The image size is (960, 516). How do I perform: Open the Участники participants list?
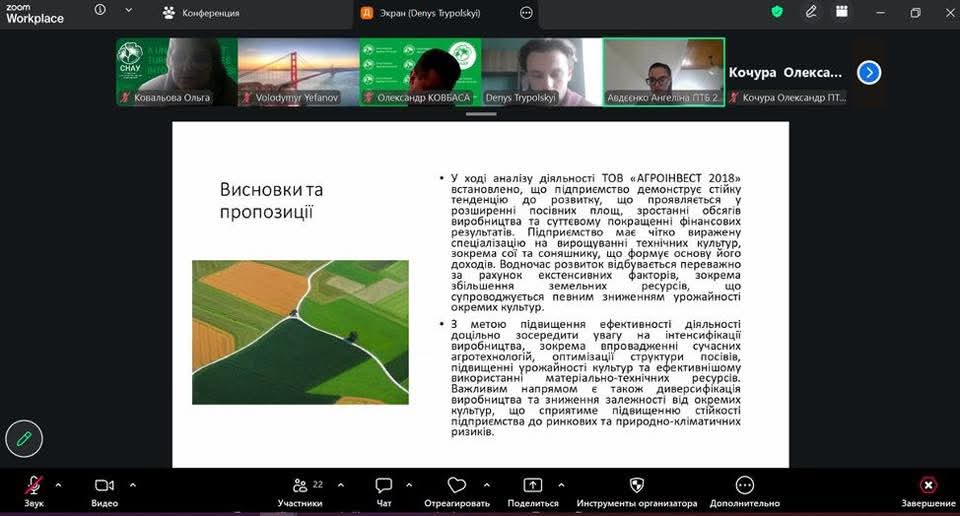click(x=300, y=490)
